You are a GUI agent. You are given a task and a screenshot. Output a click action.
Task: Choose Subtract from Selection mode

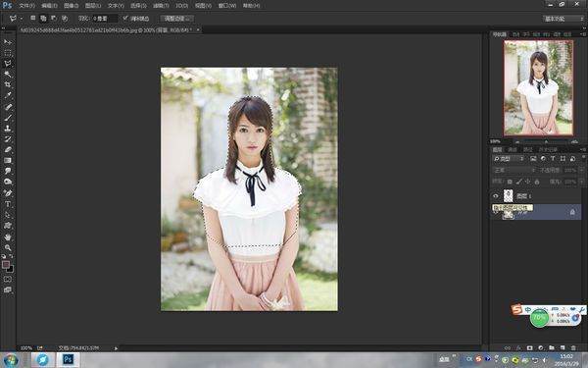(54, 18)
